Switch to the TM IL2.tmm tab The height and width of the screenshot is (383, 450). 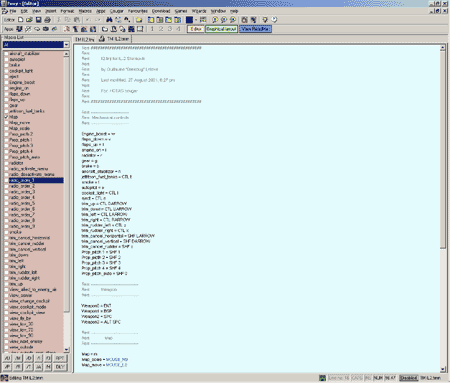114,39
